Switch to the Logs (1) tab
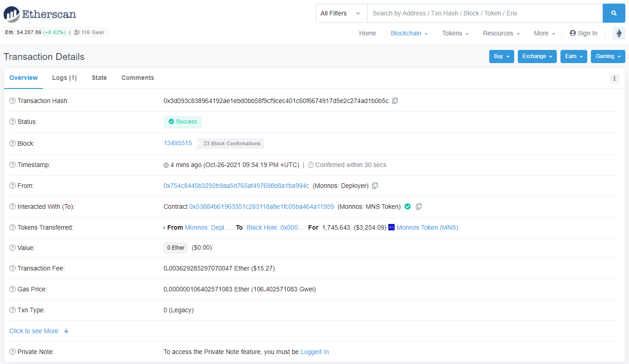 tap(64, 78)
